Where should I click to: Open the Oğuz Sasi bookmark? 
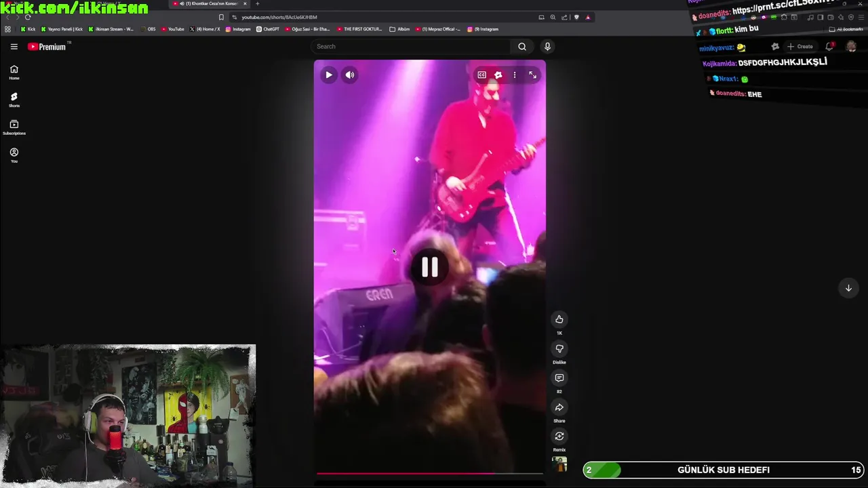coord(307,29)
